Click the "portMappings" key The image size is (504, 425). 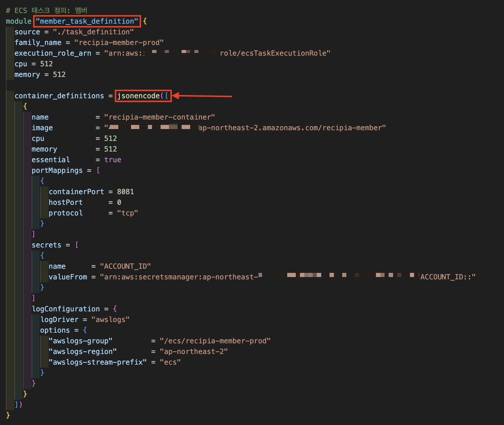57,170
